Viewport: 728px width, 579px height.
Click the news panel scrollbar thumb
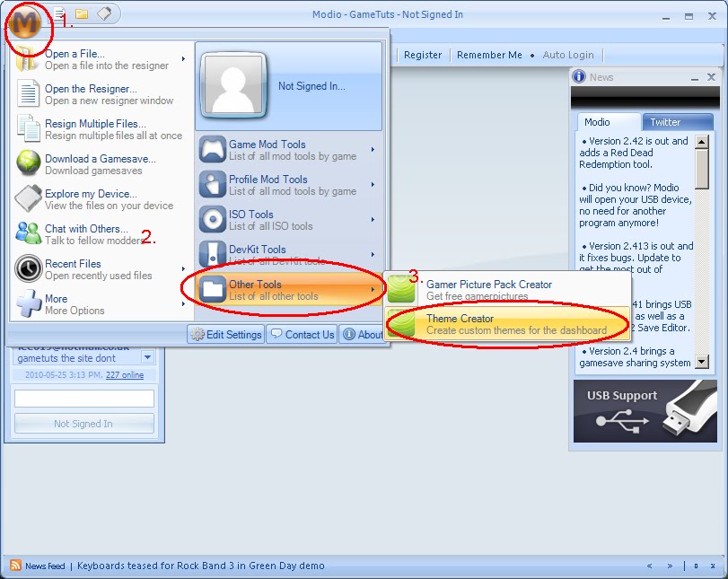(702, 169)
